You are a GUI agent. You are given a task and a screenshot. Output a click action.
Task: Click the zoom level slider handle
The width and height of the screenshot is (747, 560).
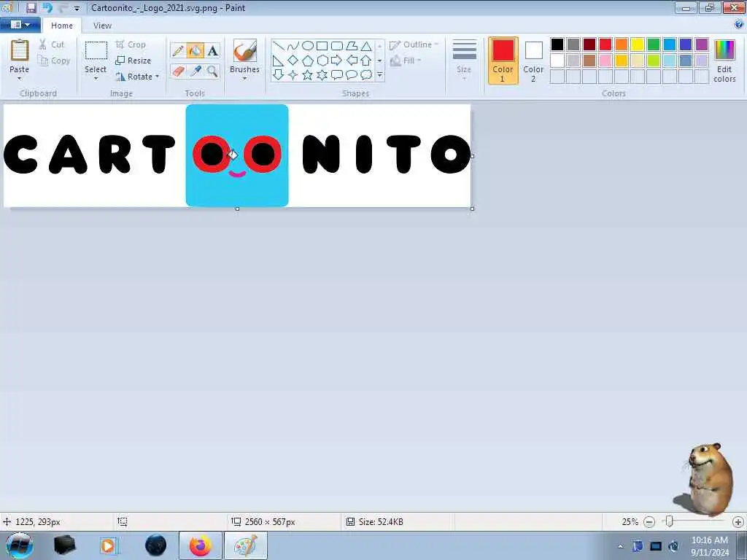pos(670,522)
